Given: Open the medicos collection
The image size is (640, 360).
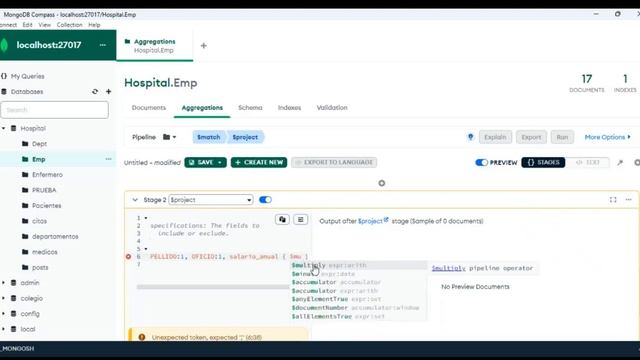Looking at the screenshot, I should click(44, 252).
